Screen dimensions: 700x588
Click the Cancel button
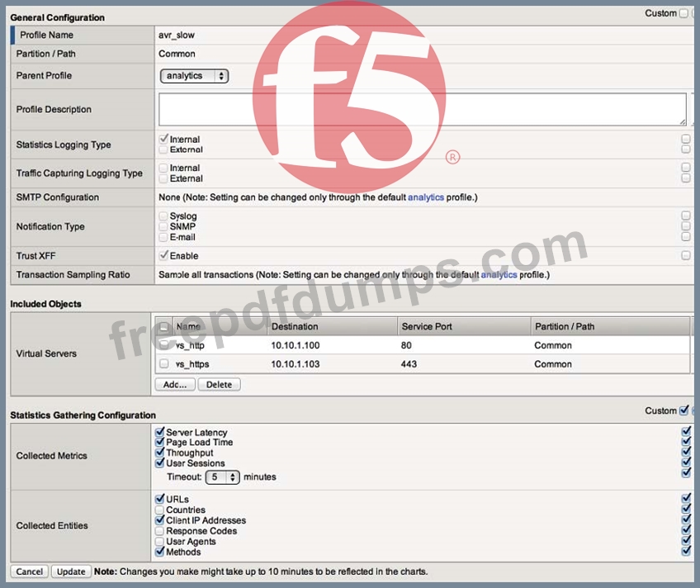pos(29,571)
